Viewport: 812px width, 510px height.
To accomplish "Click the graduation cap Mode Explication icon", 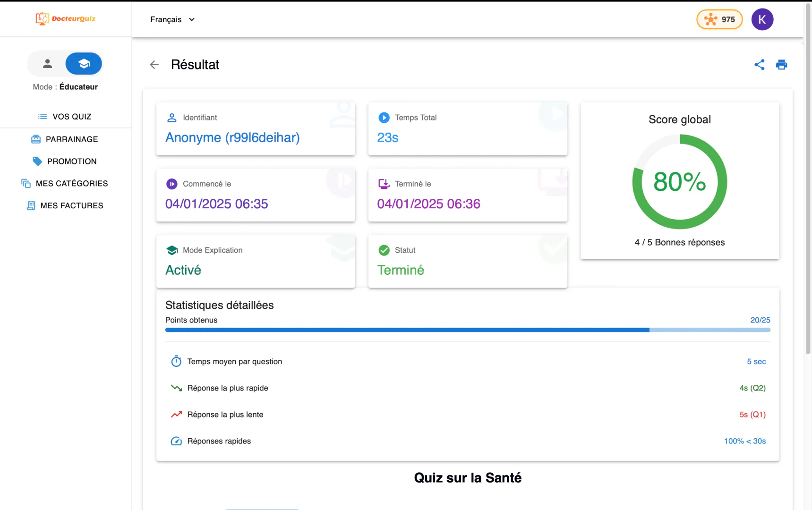I will click(172, 250).
